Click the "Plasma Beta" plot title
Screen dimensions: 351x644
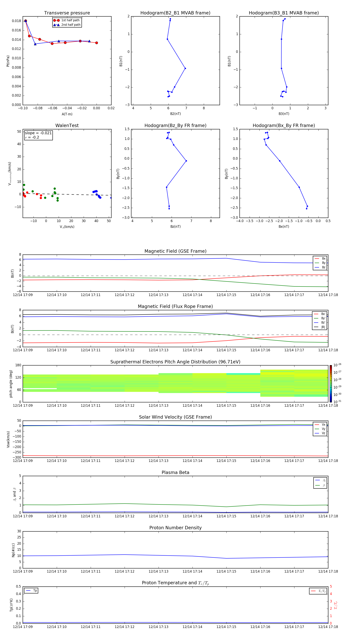pos(175,472)
